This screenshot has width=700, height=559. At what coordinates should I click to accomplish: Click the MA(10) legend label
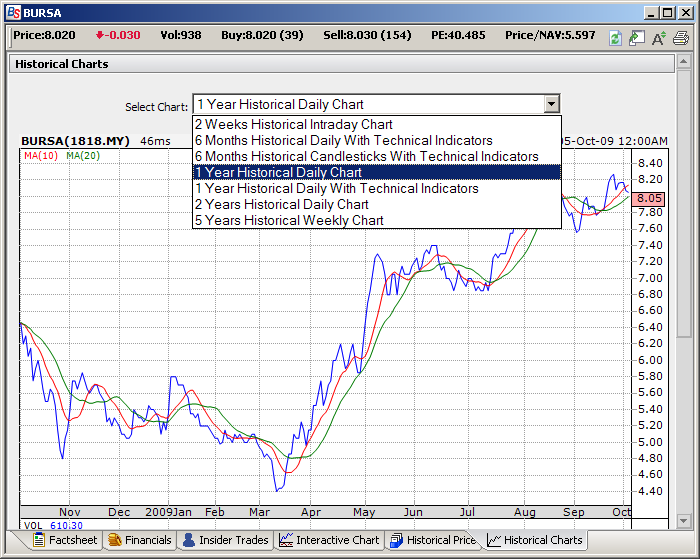[x=41, y=156]
